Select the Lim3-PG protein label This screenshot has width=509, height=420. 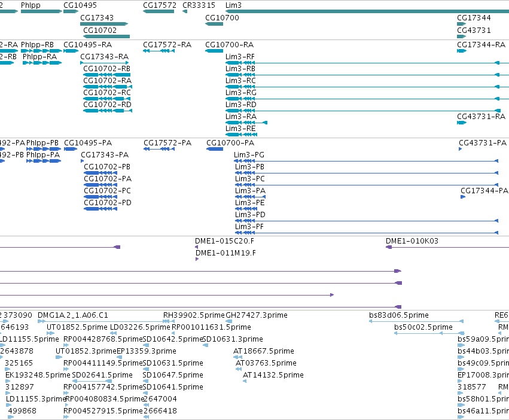(x=249, y=155)
